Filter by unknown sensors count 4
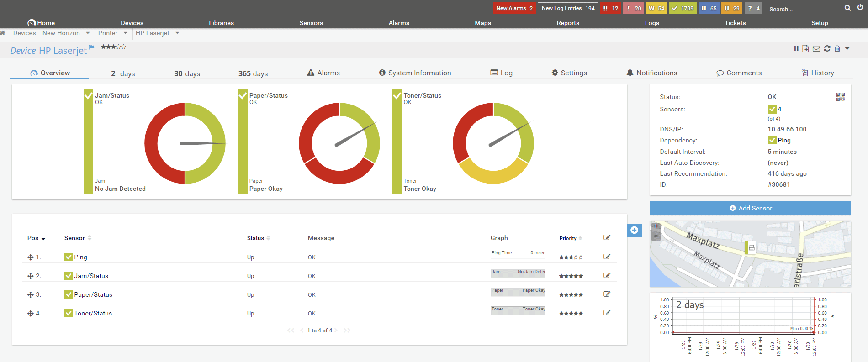This screenshot has width=868, height=362. (x=754, y=8)
